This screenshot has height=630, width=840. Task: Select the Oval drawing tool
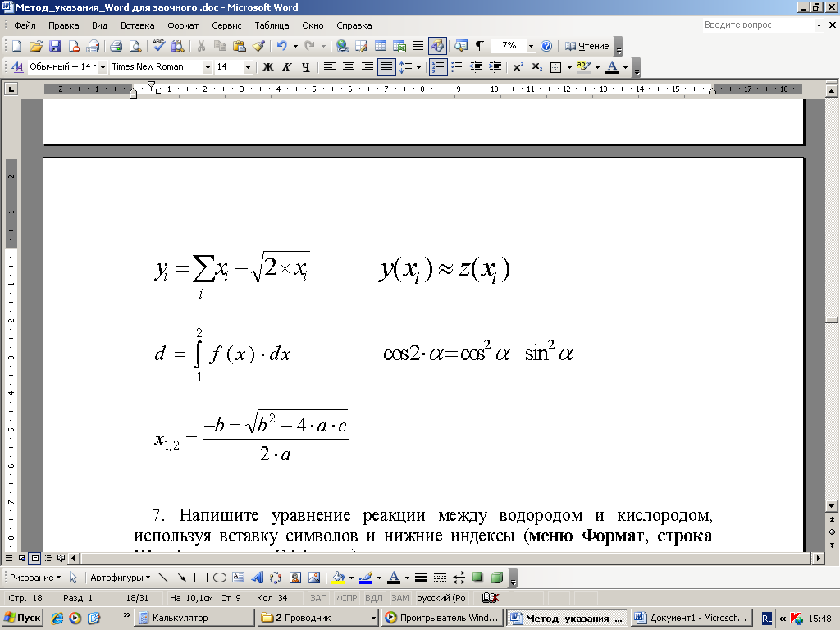pyautogui.click(x=220, y=577)
